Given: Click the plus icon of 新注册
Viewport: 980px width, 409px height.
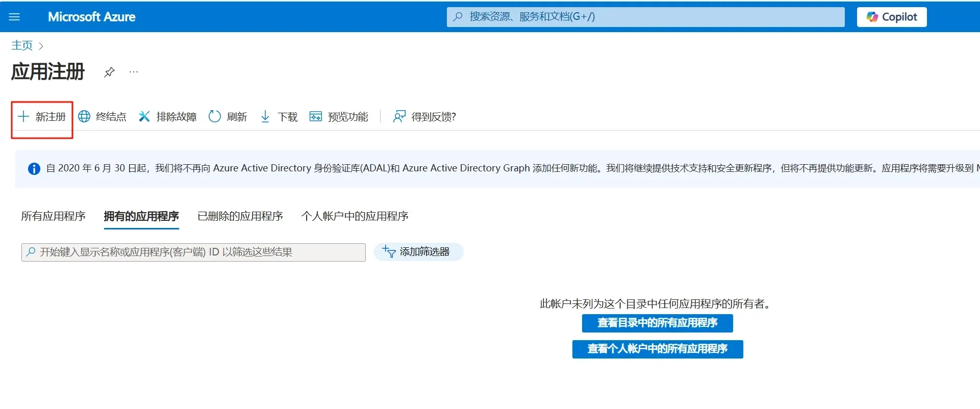Looking at the screenshot, I should click(x=23, y=117).
